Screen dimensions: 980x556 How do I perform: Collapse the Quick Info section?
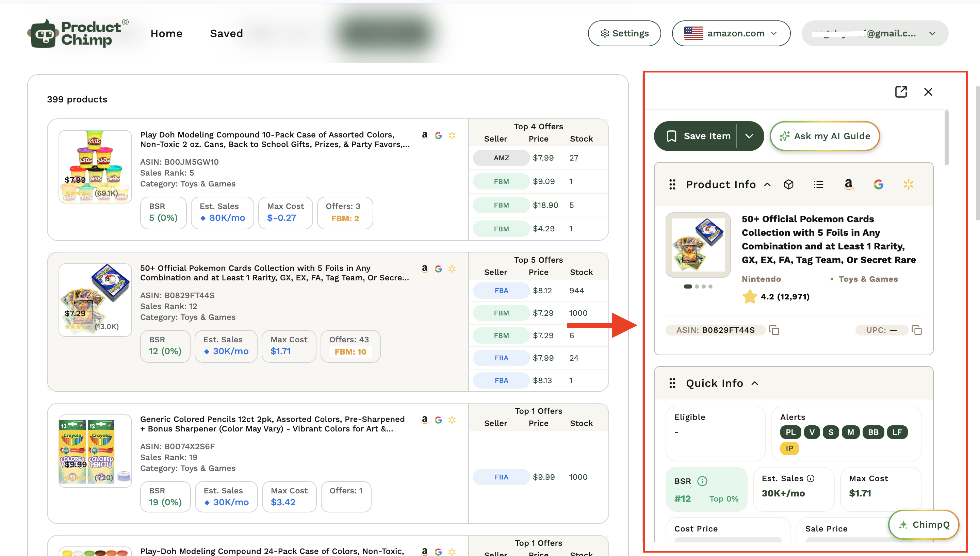click(755, 383)
